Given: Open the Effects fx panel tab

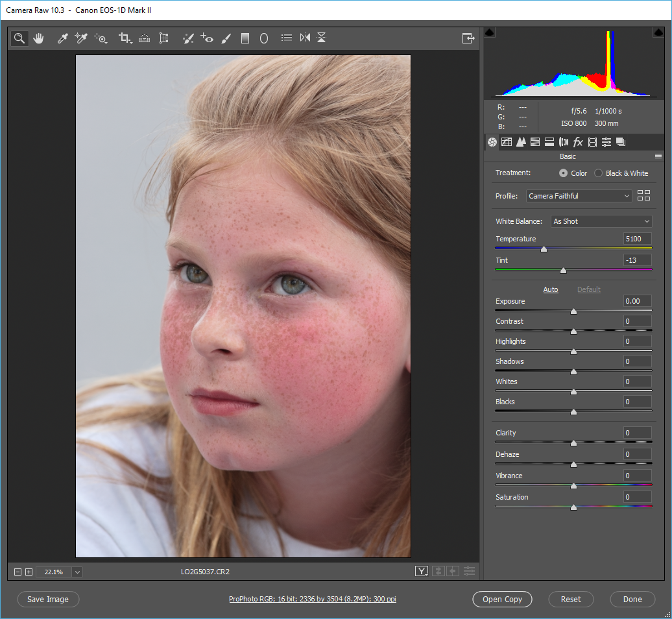Looking at the screenshot, I should point(577,142).
